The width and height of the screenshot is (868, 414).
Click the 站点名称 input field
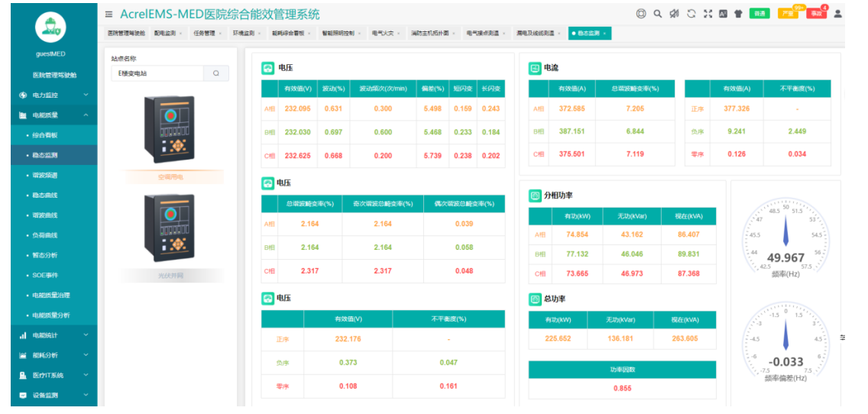click(x=157, y=73)
